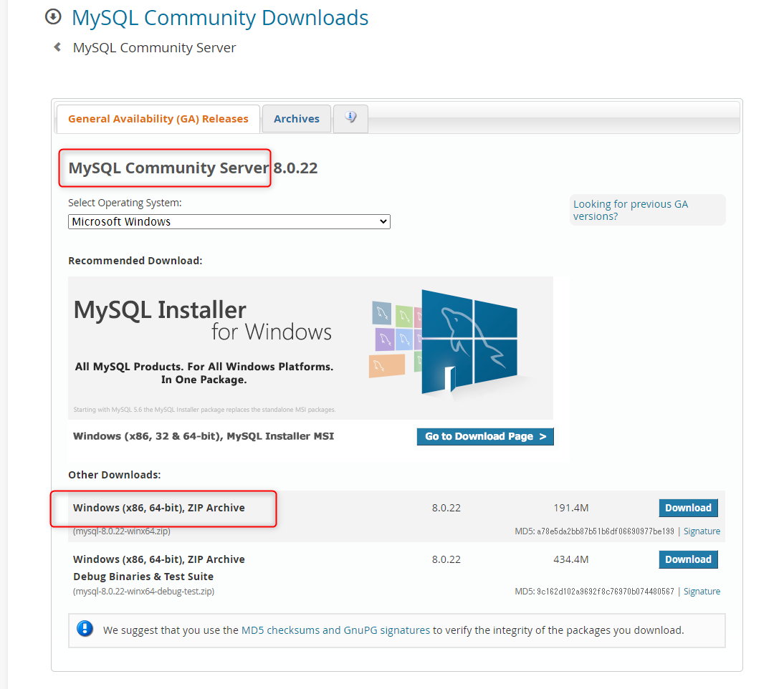Open the information icon tab

[x=350, y=118]
